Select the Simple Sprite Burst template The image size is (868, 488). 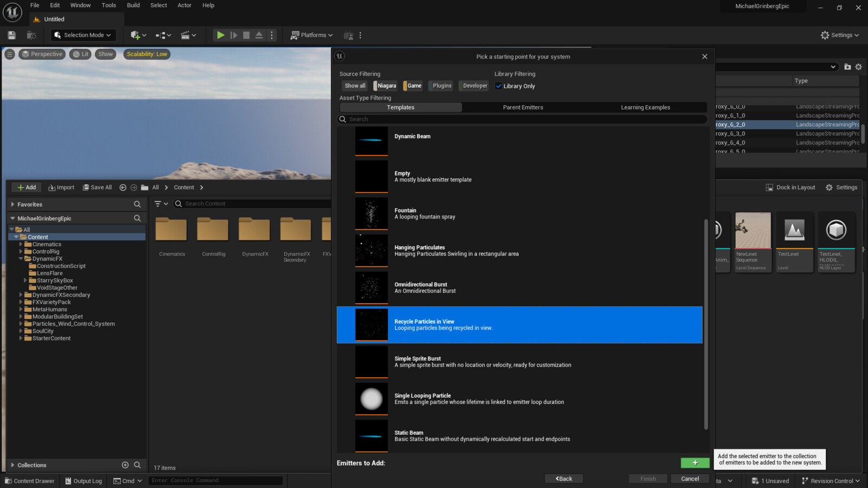(x=520, y=362)
